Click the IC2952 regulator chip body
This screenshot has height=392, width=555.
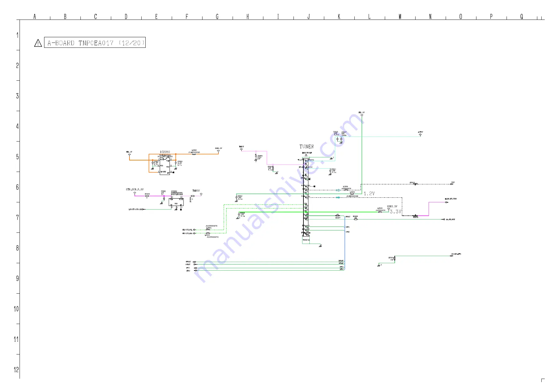pyautogui.click(x=176, y=202)
